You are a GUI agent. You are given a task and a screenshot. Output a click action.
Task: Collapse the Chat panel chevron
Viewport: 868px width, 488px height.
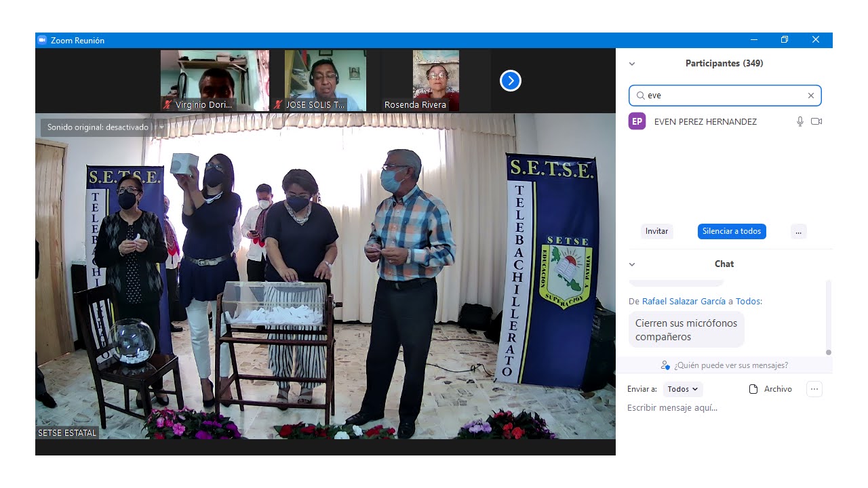[632, 264]
